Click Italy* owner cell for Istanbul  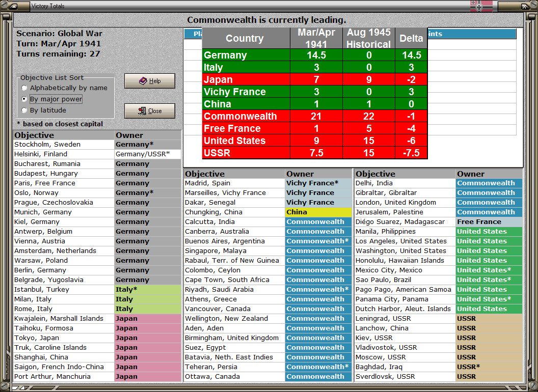point(148,290)
